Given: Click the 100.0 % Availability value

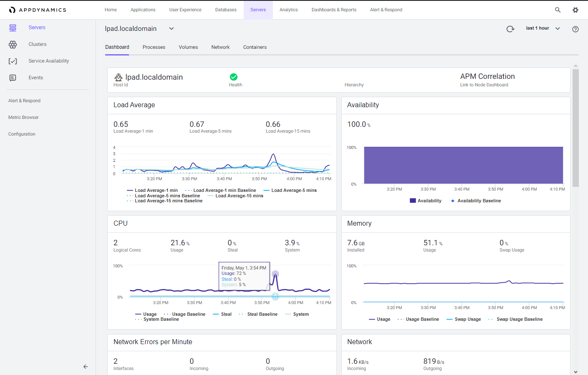Looking at the screenshot, I should click(x=358, y=124).
